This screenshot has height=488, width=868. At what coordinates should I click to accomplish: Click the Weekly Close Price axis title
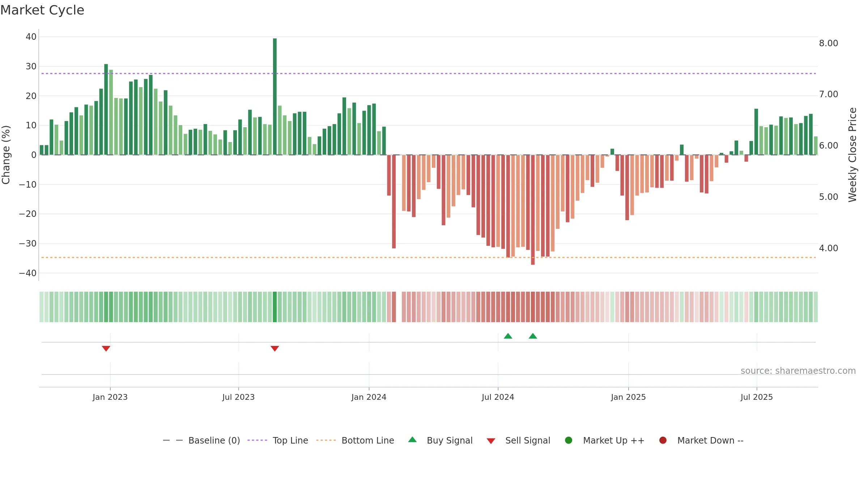click(852, 155)
